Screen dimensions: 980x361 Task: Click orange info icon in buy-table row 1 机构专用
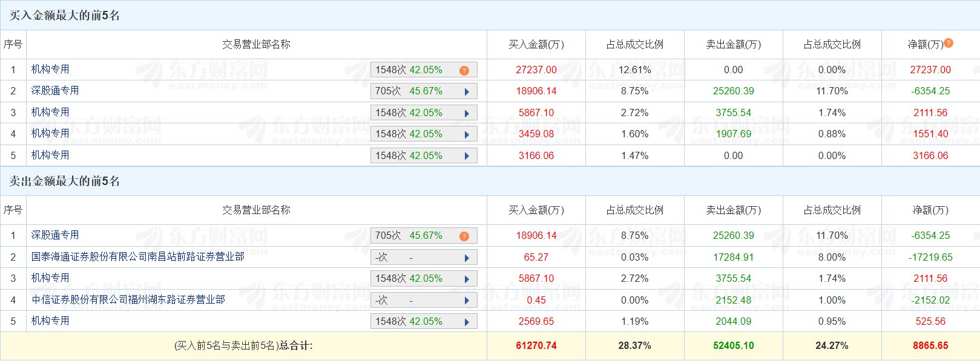[x=464, y=71]
